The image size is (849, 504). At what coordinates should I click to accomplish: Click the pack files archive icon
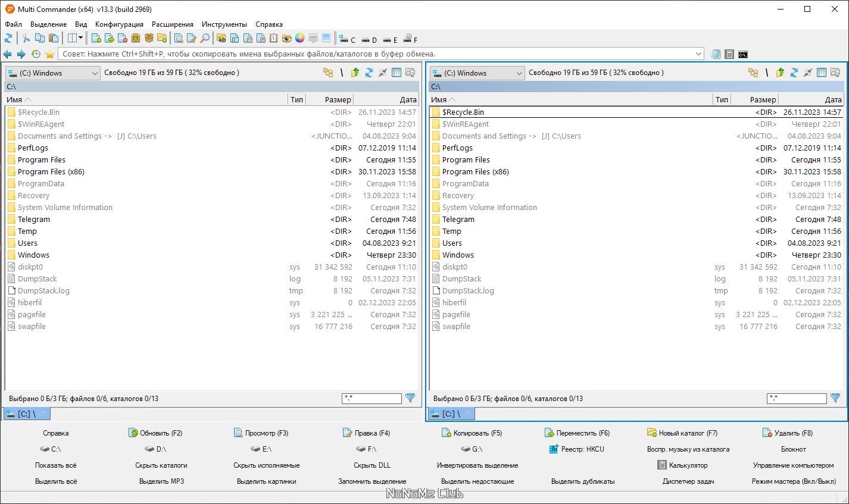136,38
